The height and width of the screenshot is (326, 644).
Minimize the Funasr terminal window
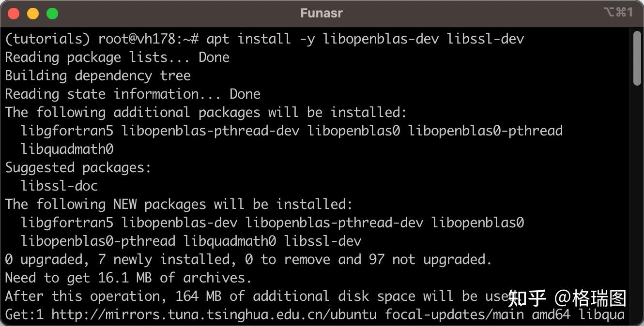coord(33,14)
